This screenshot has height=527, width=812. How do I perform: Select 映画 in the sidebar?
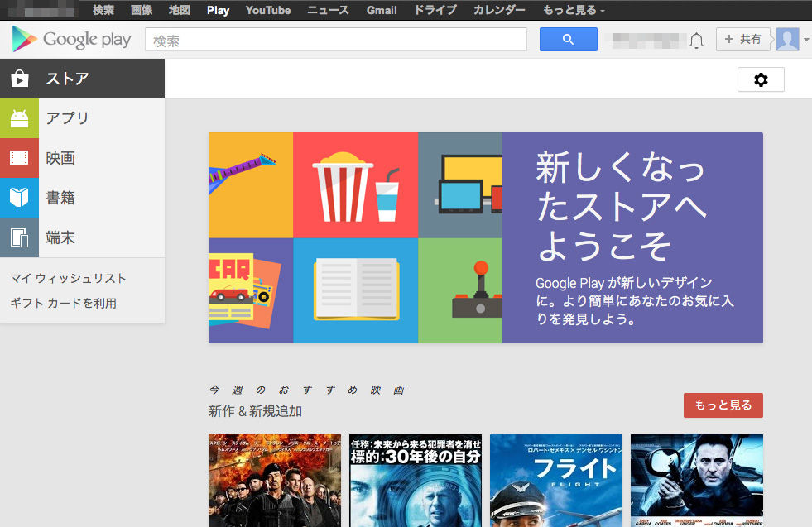pyautogui.click(x=82, y=158)
